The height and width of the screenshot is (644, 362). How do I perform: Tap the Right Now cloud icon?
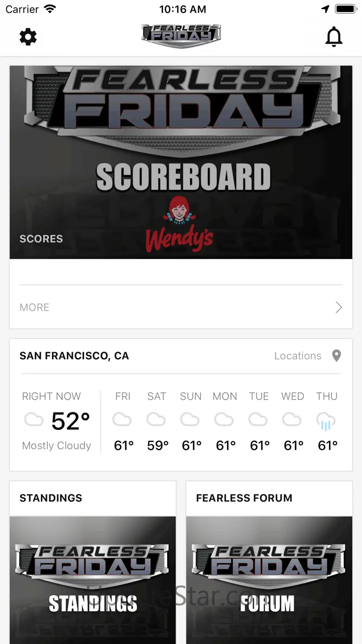click(34, 421)
